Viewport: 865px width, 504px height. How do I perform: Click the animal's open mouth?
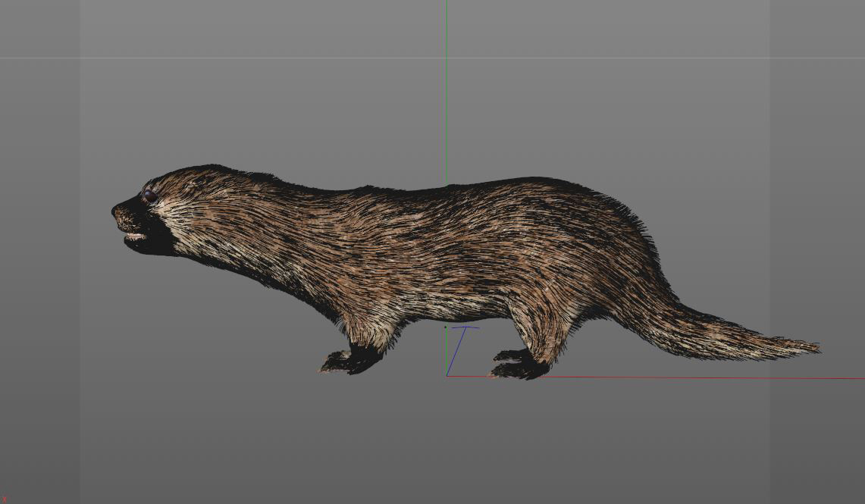tap(135, 237)
